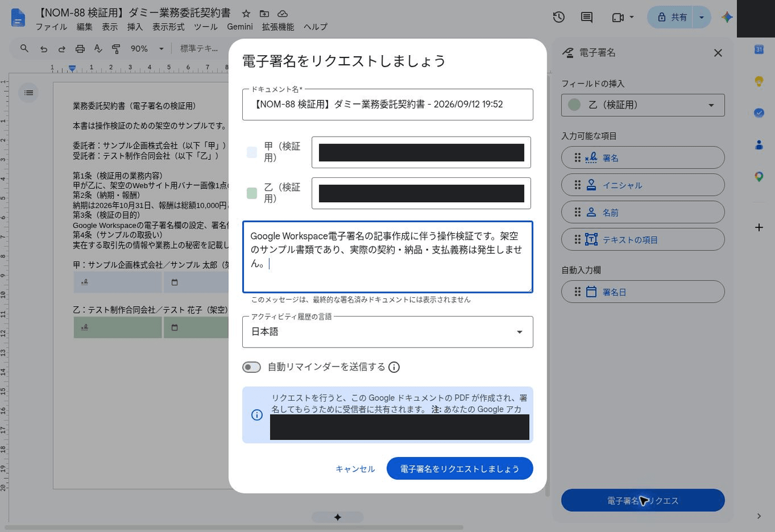Insert the 署名日 date field
The height and width of the screenshot is (532, 775).
tap(643, 292)
